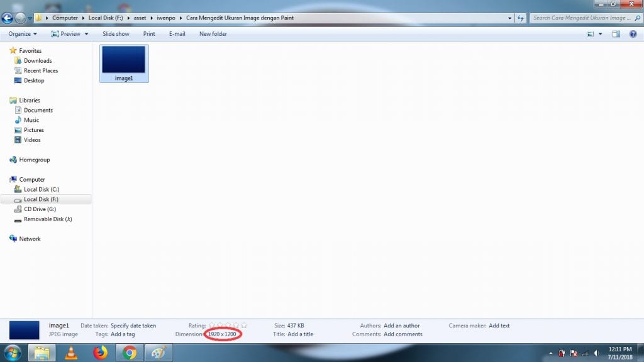
Task: Open Downloads in Favorites
Action: [x=38, y=60]
